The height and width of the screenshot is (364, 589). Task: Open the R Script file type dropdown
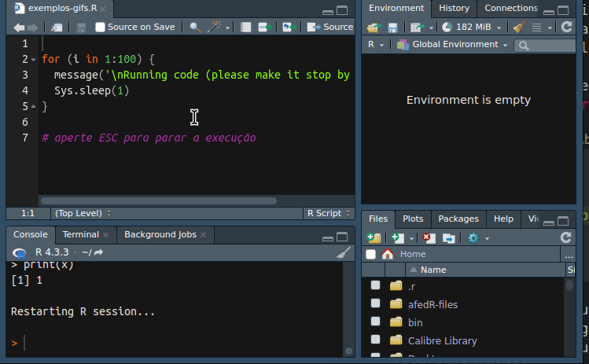click(327, 213)
